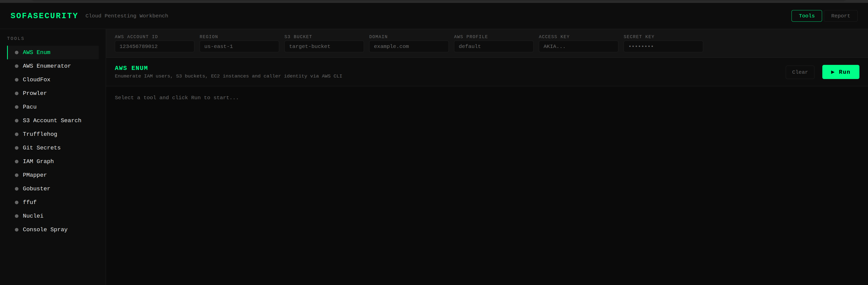
Task: Select the ffuf fuzzer
Action: click(30, 202)
